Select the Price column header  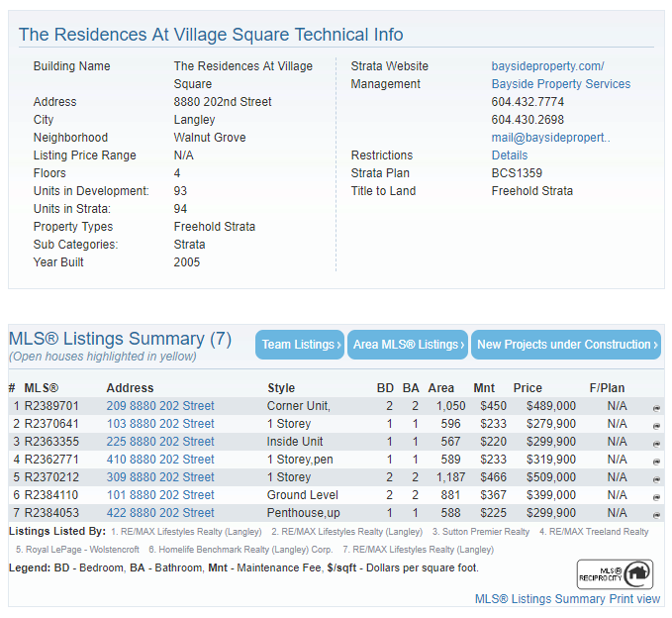[x=528, y=388]
